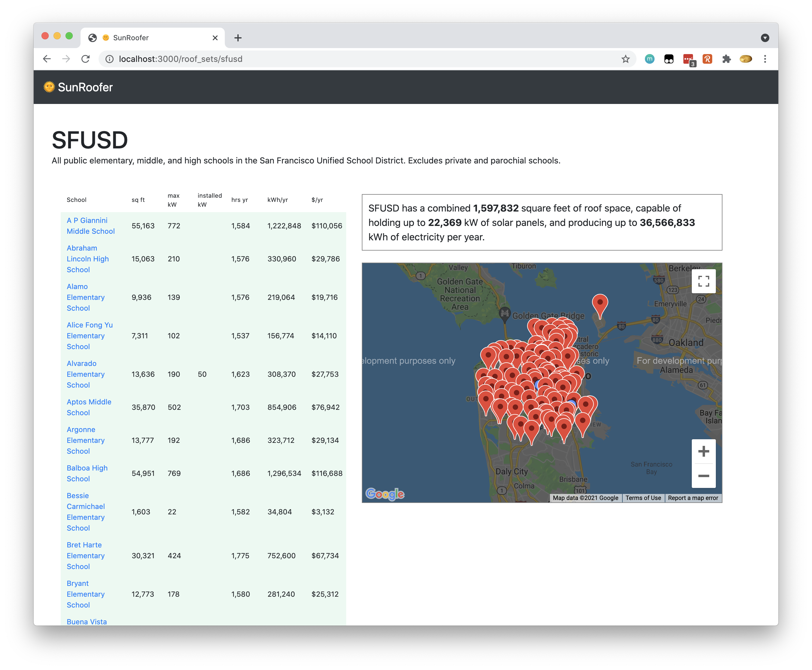Click the SunRoofer brand logo in navbar

78,87
